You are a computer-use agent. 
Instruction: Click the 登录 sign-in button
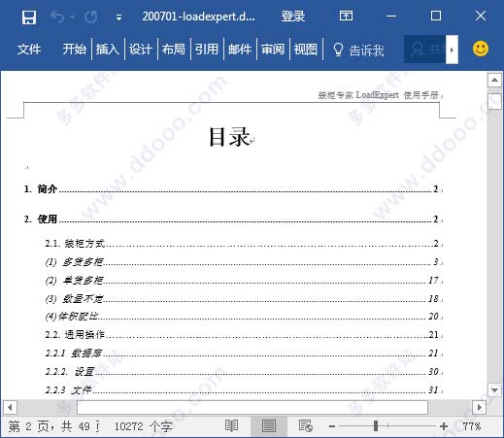pyautogui.click(x=293, y=17)
